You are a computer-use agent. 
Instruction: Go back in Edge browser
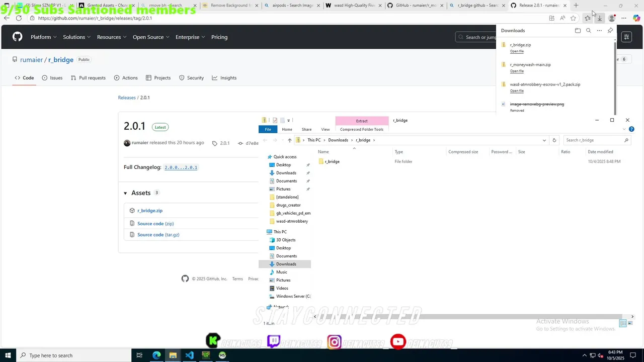coord(7,18)
